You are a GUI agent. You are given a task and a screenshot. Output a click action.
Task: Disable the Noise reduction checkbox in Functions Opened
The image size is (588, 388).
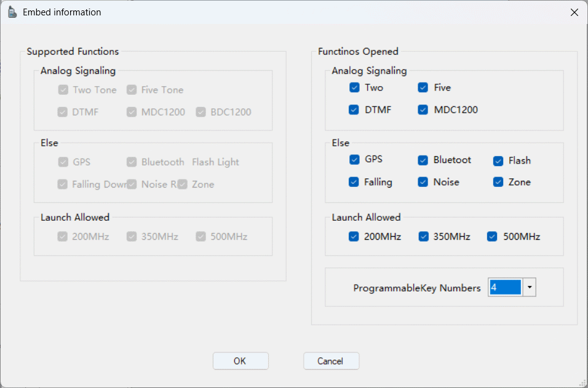pos(423,182)
